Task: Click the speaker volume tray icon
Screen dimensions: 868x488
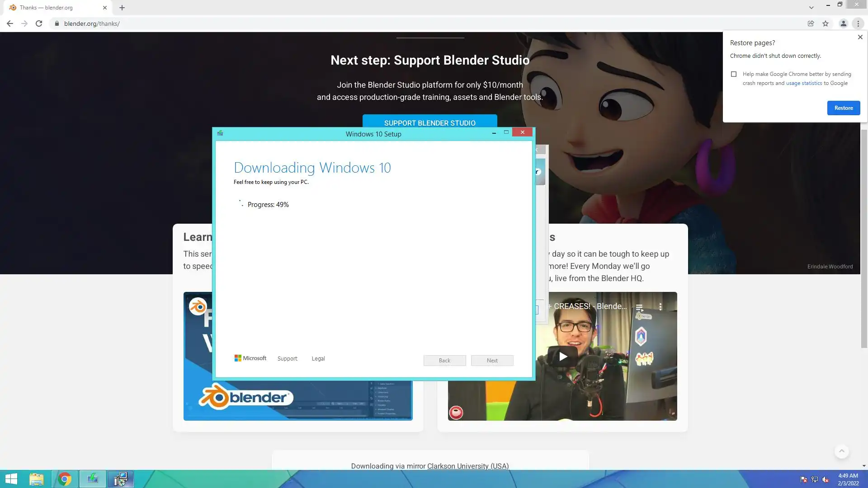Action: tap(826, 479)
